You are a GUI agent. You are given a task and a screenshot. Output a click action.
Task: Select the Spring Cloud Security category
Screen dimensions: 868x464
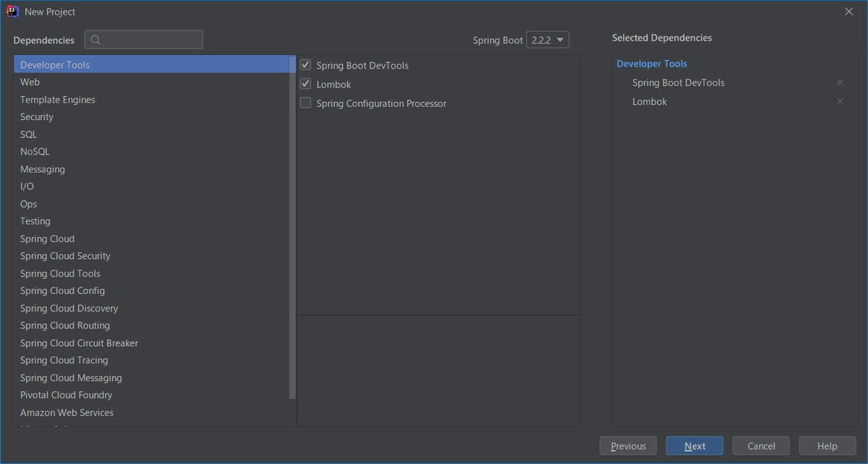point(151,256)
